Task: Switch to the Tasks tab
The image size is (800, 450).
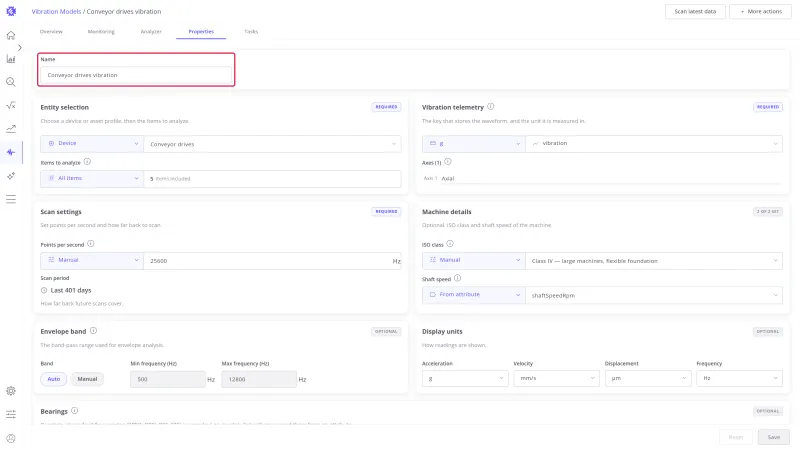Action: coord(251,32)
